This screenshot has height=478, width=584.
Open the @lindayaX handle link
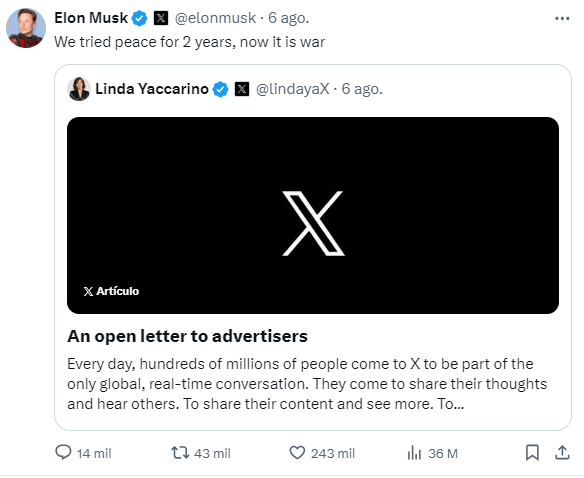pos(292,89)
